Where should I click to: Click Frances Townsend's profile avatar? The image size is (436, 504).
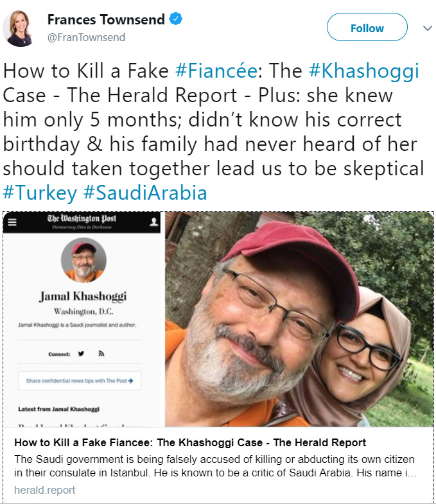click(x=19, y=28)
